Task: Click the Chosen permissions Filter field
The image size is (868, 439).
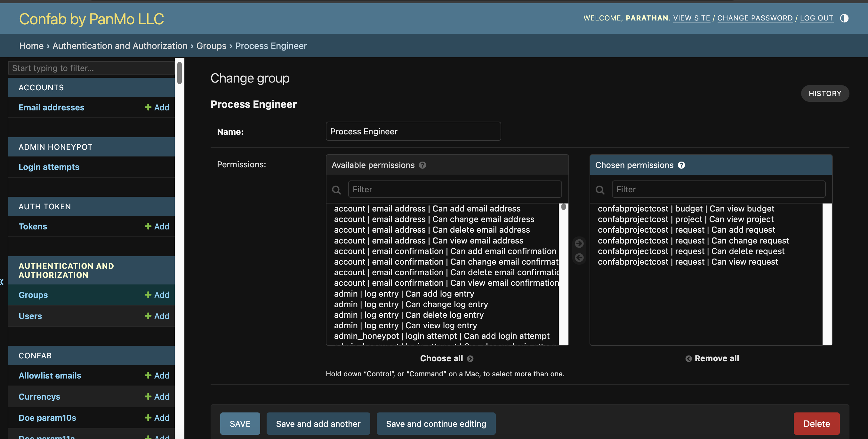Action: pyautogui.click(x=719, y=189)
